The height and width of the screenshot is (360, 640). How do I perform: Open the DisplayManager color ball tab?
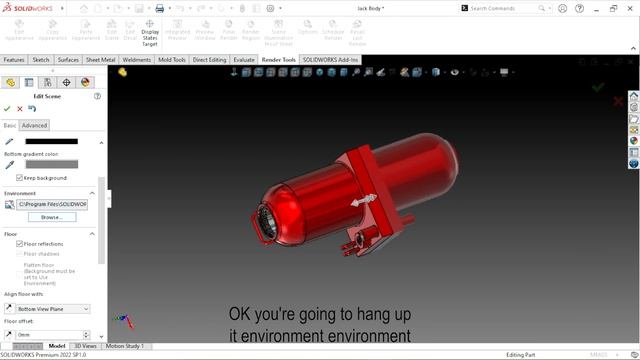coord(85,82)
